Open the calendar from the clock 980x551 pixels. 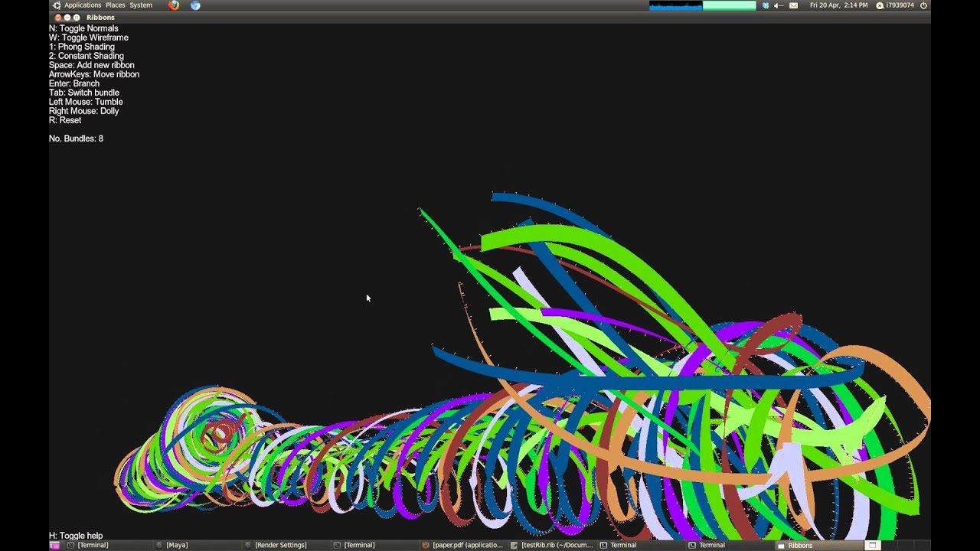click(x=838, y=5)
